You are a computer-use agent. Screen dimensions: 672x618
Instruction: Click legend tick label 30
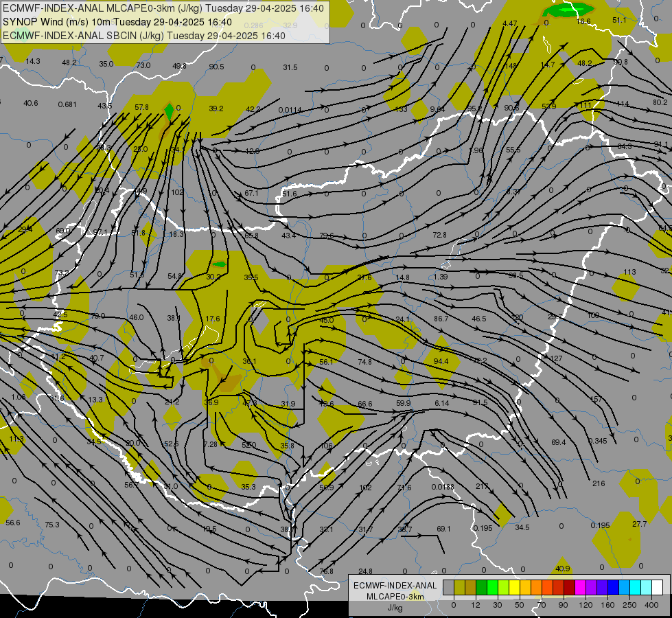click(497, 605)
